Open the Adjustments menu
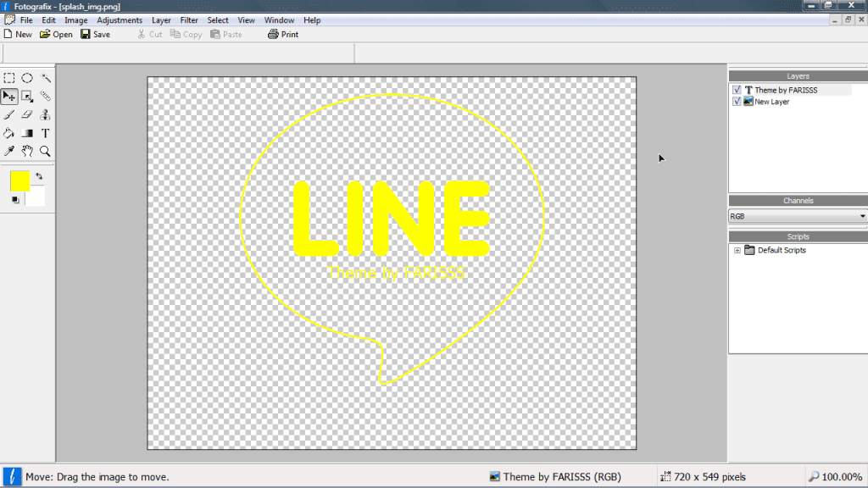Viewport: 868px width, 488px height. [120, 20]
